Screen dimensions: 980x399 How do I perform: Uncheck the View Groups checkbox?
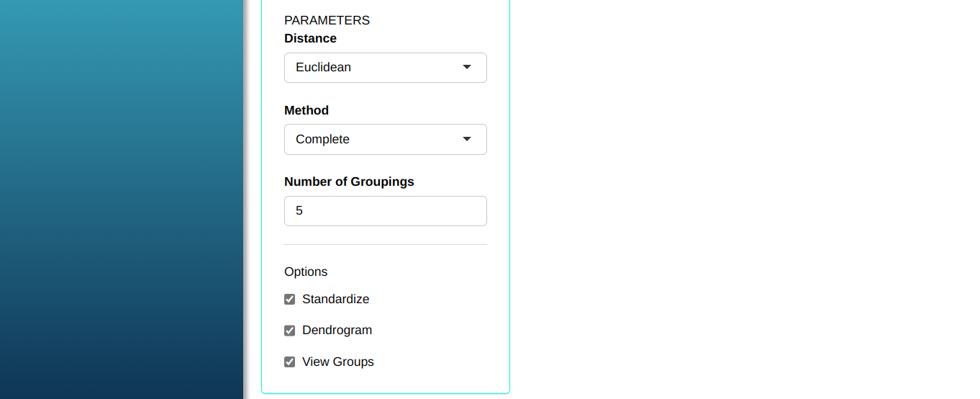point(290,362)
